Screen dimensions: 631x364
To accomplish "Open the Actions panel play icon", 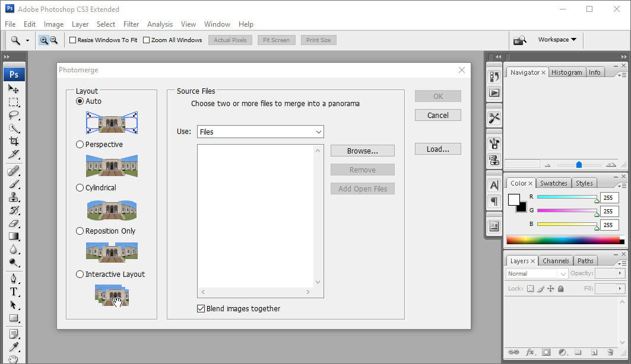I will (494, 93).
